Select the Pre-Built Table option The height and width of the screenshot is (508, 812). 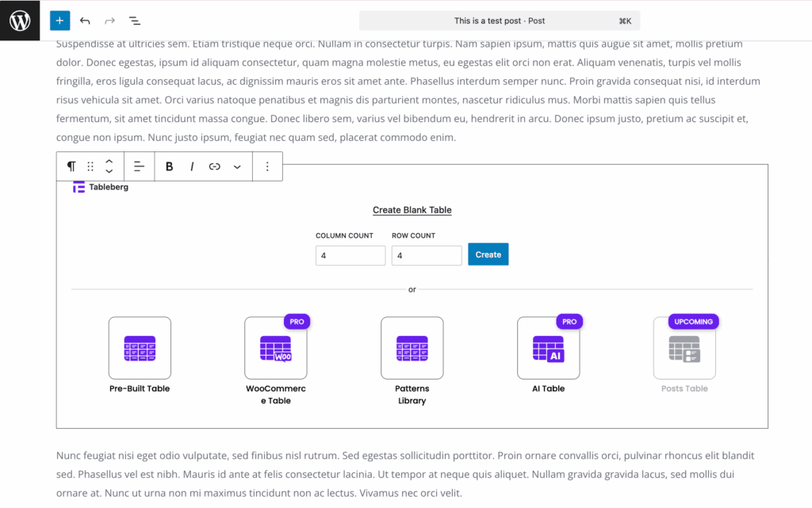[x=140, y=355]
